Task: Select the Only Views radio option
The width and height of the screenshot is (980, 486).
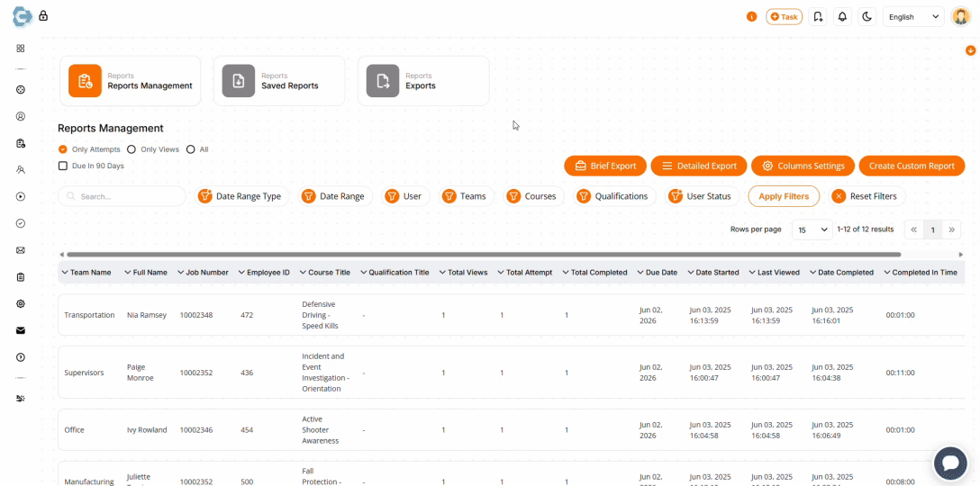Action: (132, 149)
